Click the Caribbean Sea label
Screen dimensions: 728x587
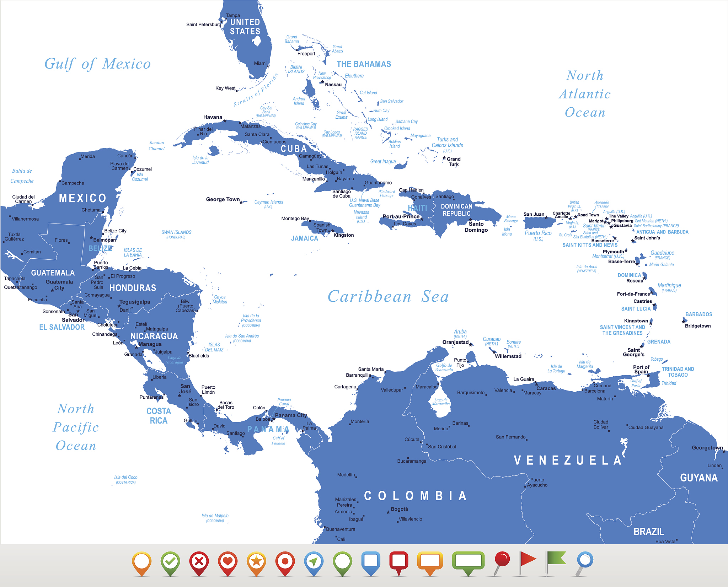tap(388, 296)
